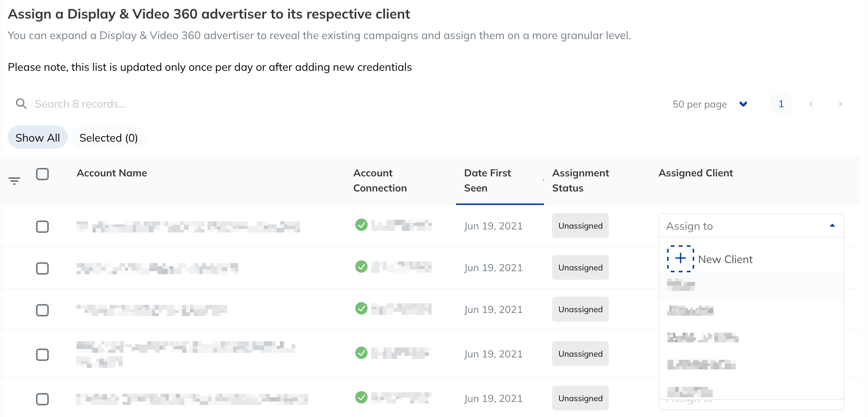
Task: Open the column filter icon
Action: (14, 181)
